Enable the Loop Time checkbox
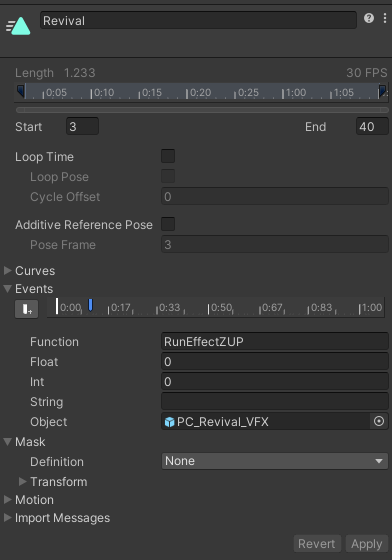 [168, 156]
